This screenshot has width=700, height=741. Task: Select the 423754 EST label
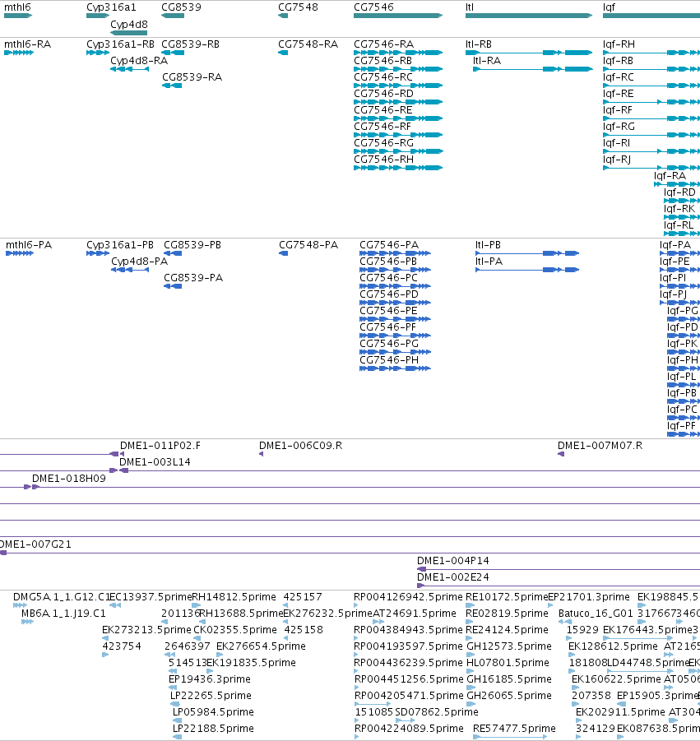pos(122,646)
